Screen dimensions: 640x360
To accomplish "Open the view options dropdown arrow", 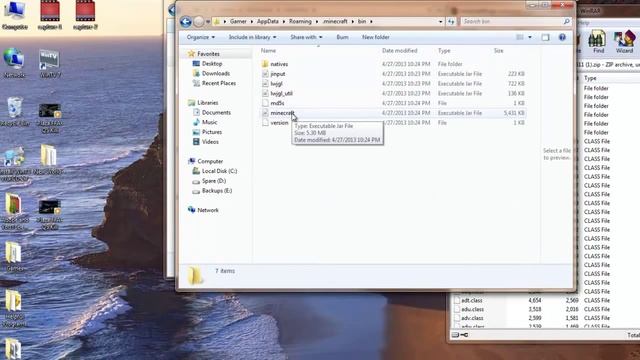I will 530,37.
